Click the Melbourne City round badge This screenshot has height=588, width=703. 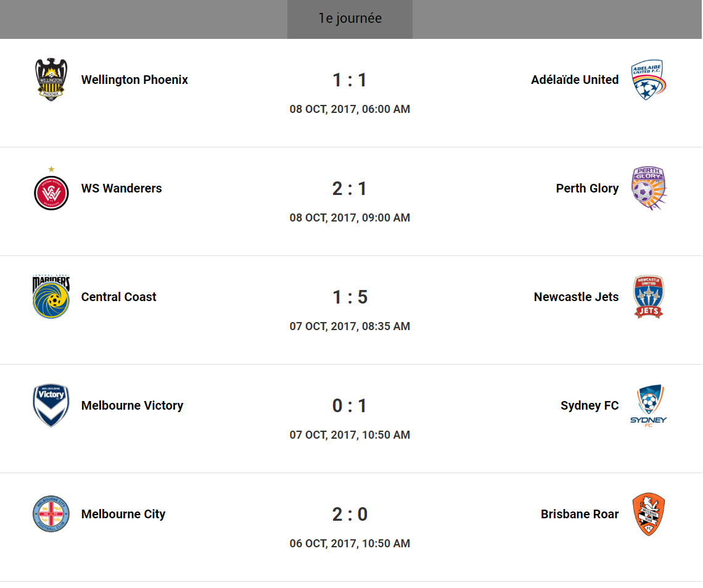pyautogui.click(x=51, y=514)
